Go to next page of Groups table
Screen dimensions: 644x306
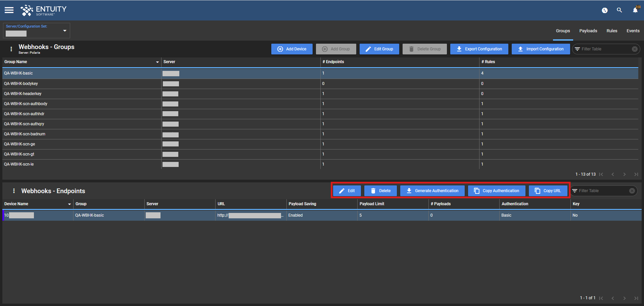point(625,174)
